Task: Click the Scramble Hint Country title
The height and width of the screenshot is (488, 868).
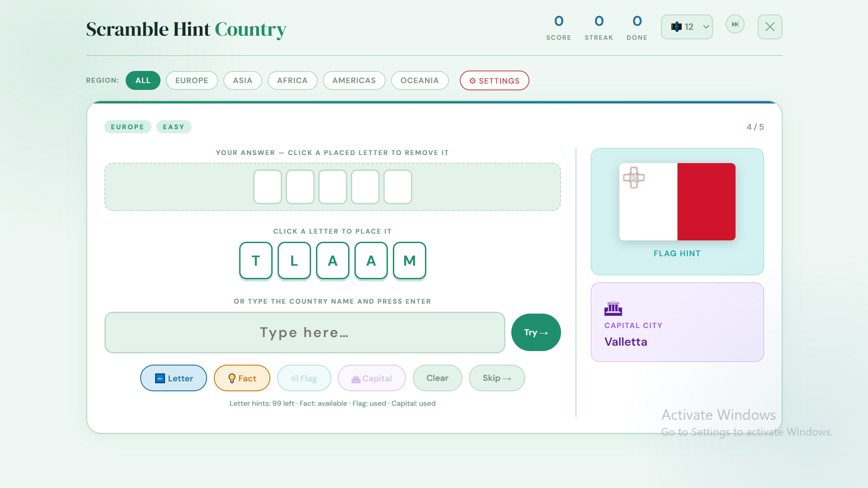Action: 186,29
